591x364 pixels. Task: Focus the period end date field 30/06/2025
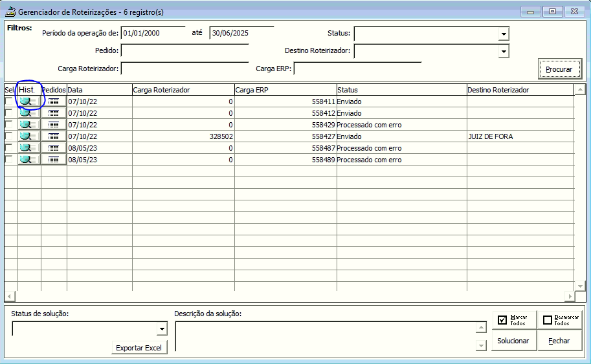(x=241, y=33)
